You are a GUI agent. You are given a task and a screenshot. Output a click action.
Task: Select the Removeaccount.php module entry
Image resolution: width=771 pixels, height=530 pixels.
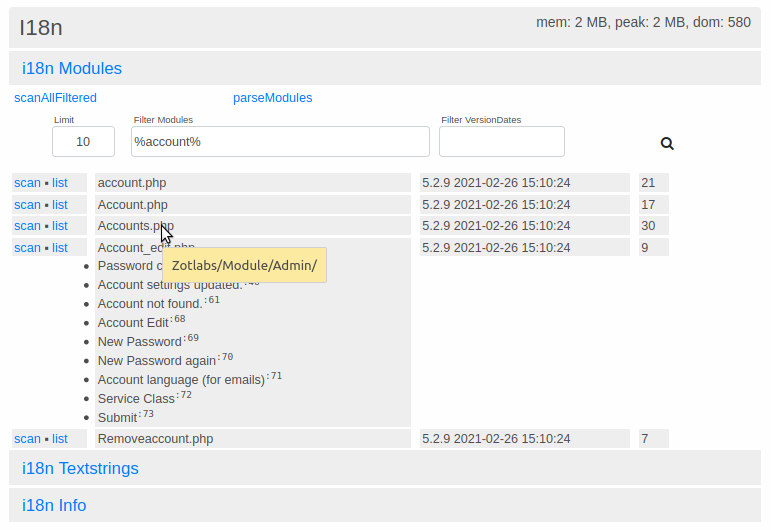coord(155,439)
